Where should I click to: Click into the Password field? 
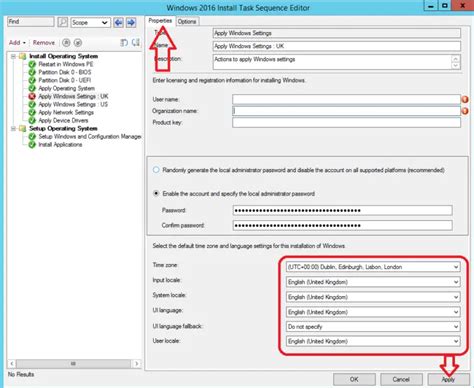click(x=342, y=210)
